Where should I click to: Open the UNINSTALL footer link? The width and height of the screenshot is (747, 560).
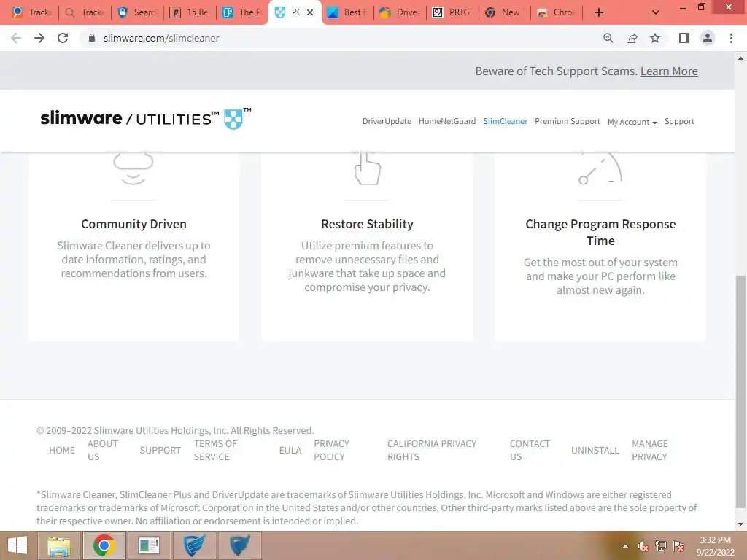point(595,450)
